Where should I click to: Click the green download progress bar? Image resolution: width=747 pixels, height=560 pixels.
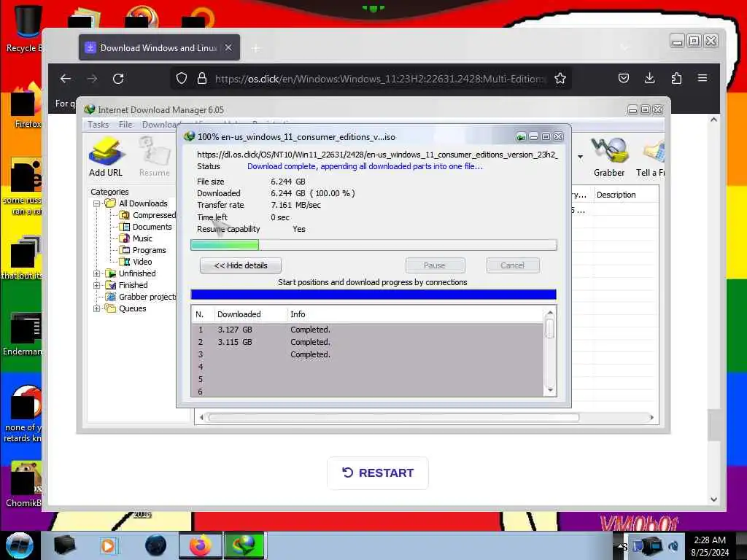(x=373, y=245)
